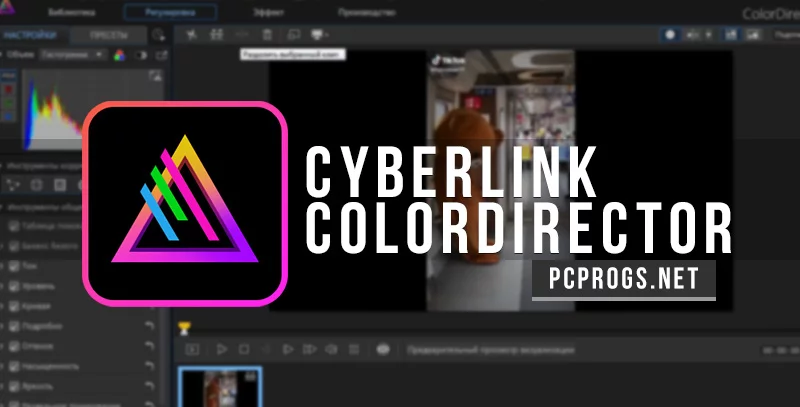The height and width of the screenshot is (407, 800).
Task: Click the trash delete icon in toolbar
Action: click(x=267, y=35)
